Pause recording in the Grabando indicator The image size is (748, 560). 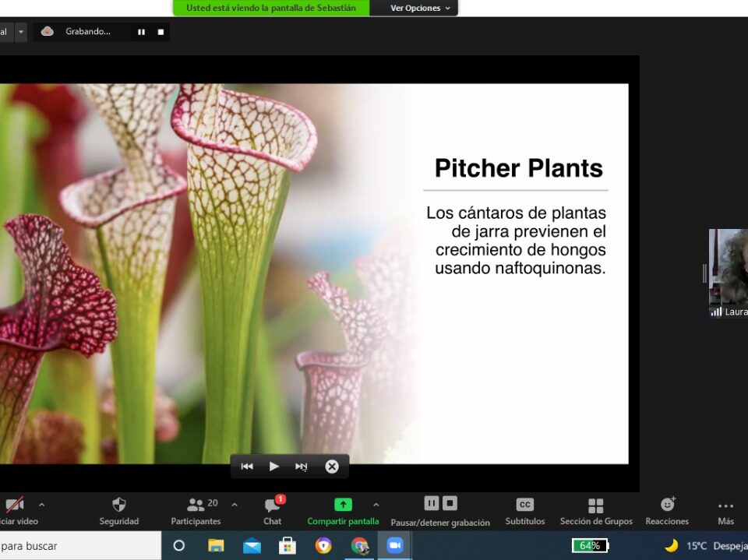click(x=141, y=32)
